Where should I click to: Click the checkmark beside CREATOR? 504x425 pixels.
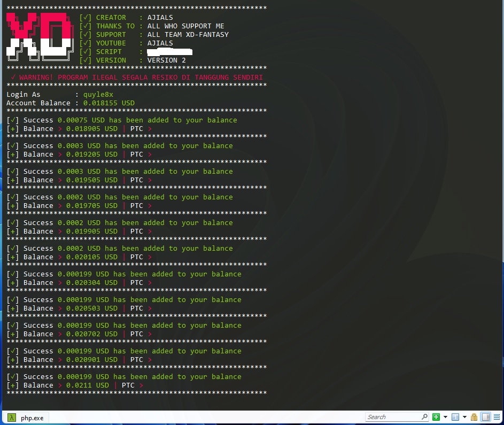[x=85, y=18]
